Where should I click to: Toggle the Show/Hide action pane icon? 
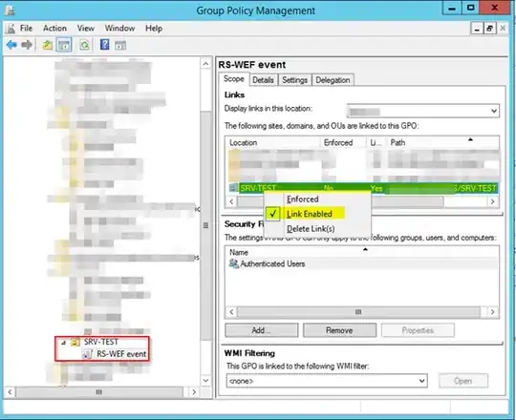point(120,45)
